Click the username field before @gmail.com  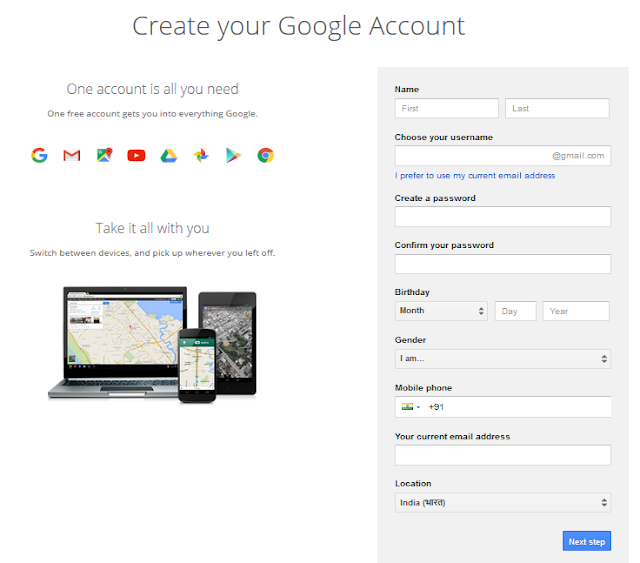click(x=502, y=156)
